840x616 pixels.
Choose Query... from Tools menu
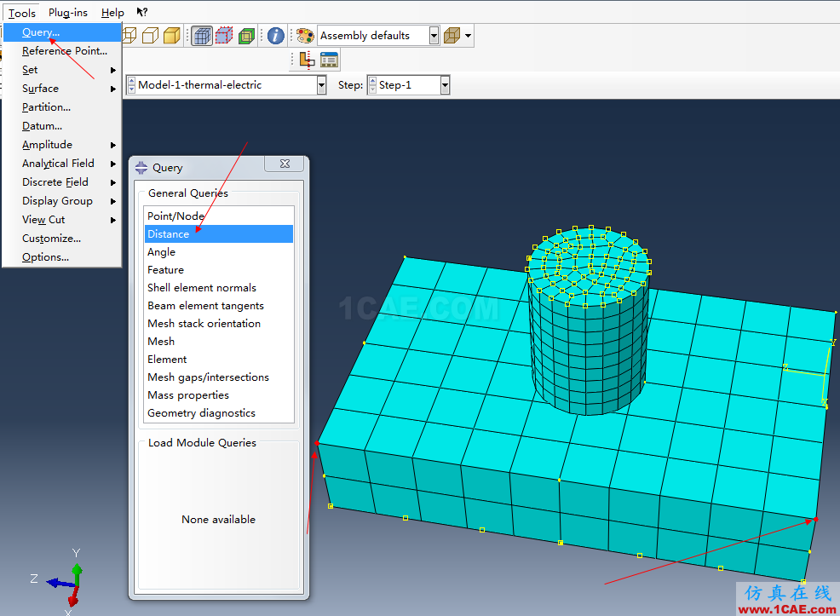(x=63, y=32)
